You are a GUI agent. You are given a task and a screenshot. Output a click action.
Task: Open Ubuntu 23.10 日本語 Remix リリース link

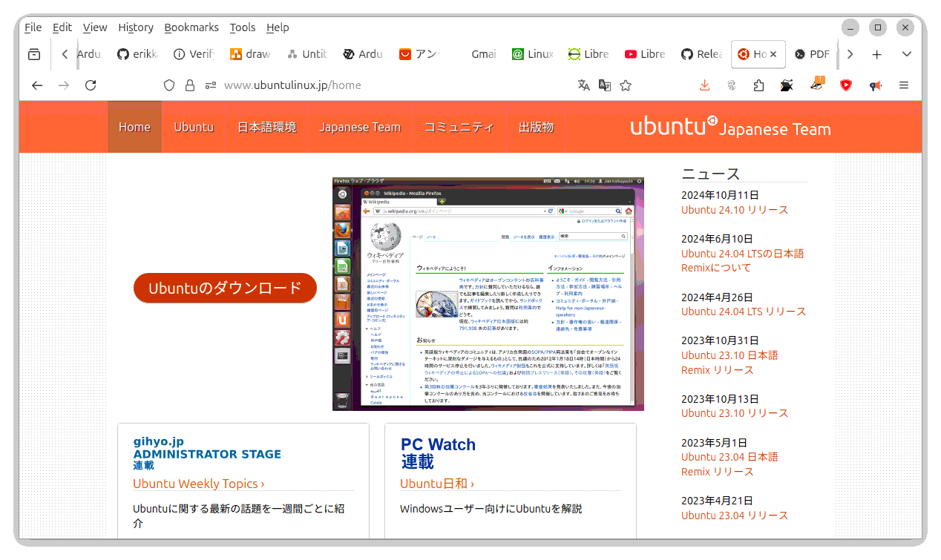click(729, 362)
